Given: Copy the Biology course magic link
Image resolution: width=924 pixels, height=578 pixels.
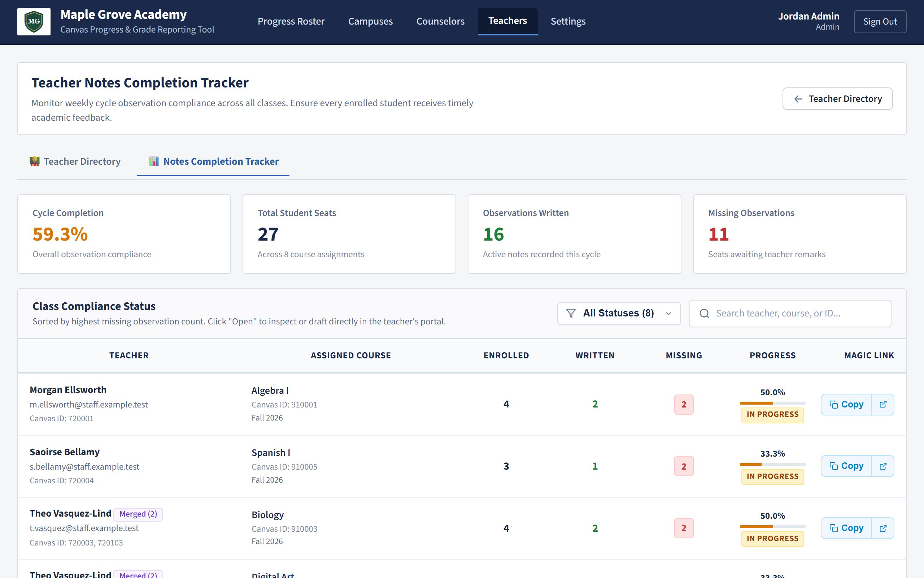Looking at the screenshot, I should [846, 528].
